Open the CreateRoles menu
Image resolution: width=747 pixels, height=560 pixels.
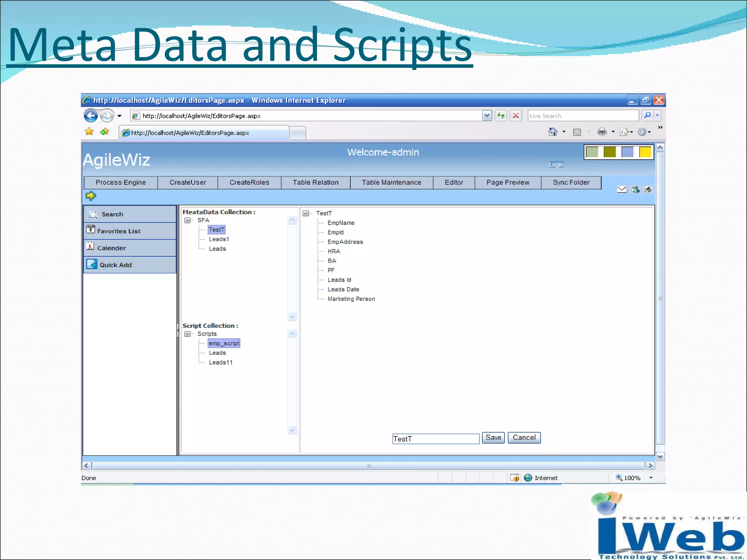[249, 183]
